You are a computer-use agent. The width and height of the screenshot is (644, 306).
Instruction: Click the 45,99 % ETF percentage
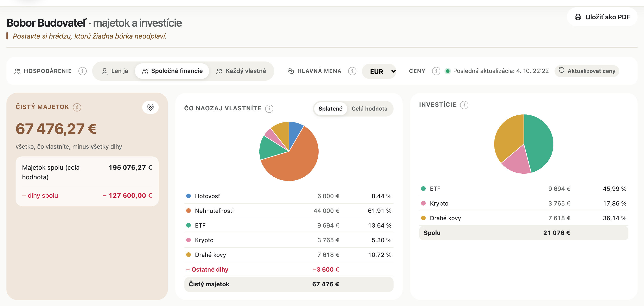coord(614,189)
